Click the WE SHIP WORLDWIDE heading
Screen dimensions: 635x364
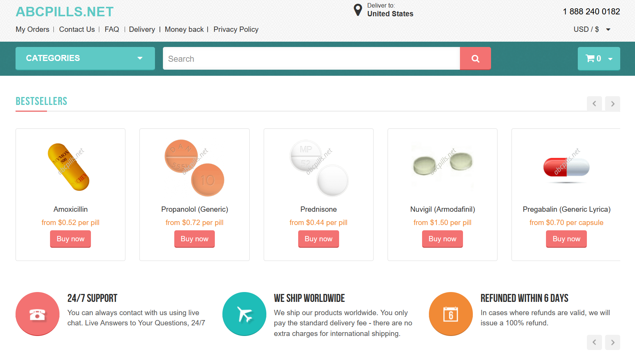310,298
